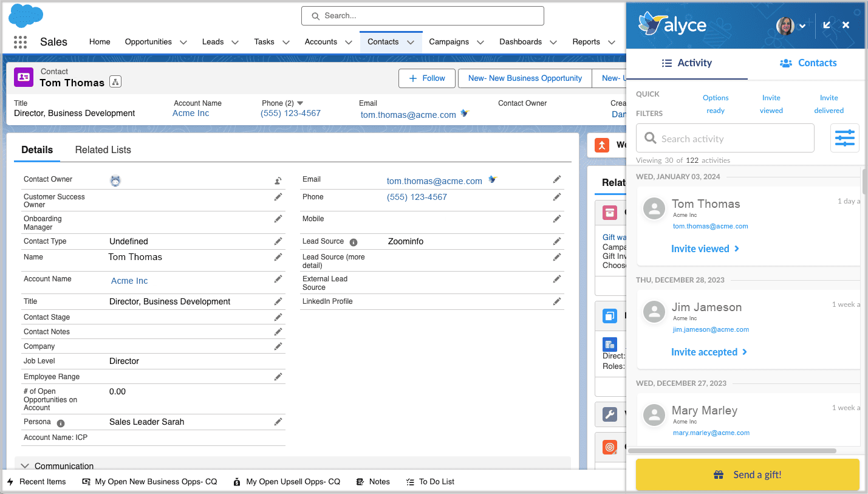Click the Alyce panel horizontal scrollbar
Viewport: 868px width, 494px height.
pos(732,451)
